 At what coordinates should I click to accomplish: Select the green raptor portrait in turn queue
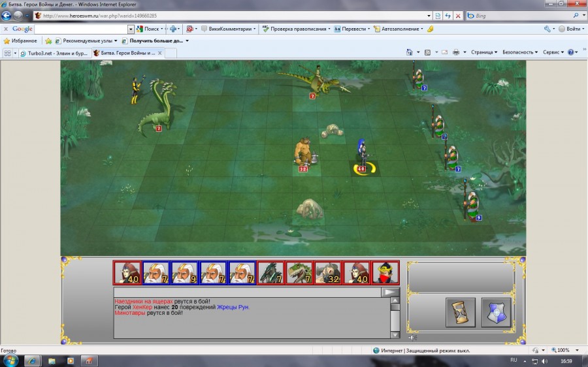tap(299, 272)
